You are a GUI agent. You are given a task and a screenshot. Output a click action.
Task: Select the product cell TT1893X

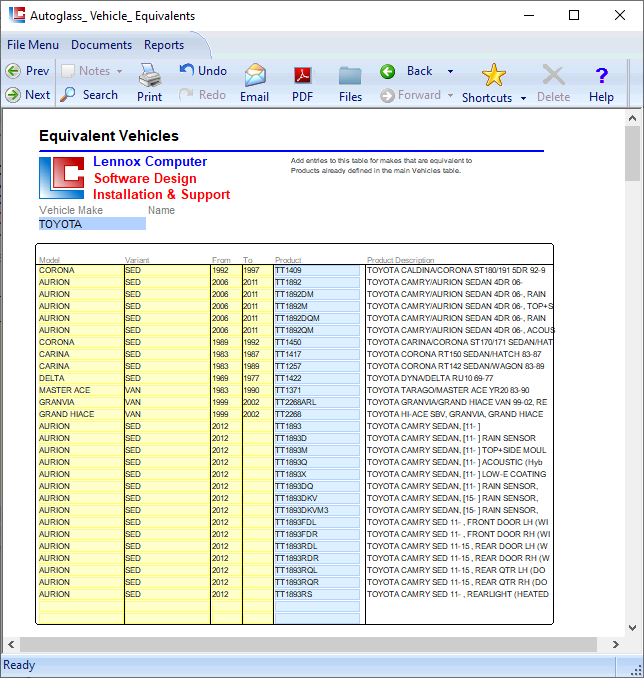(x=317, y=474)
